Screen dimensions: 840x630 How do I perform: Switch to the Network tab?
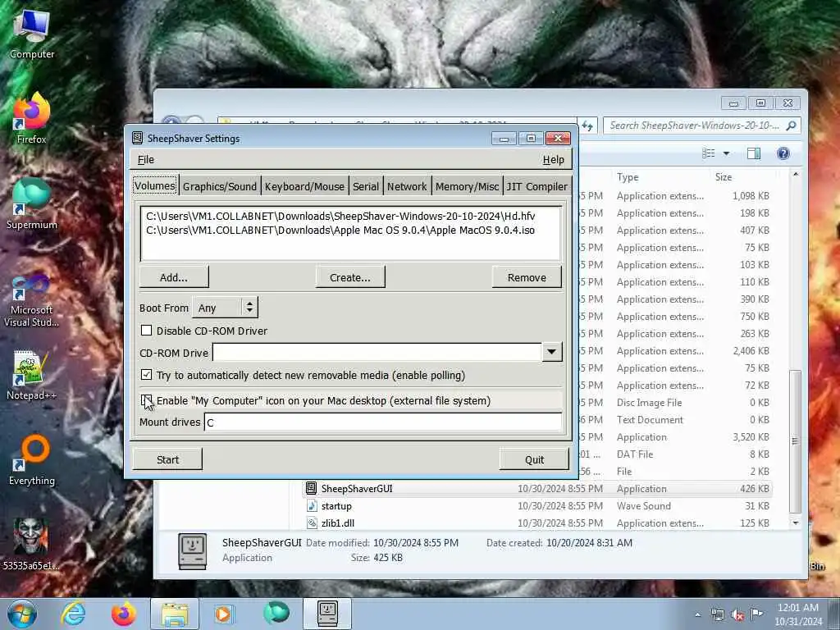[x=407, y=186]
